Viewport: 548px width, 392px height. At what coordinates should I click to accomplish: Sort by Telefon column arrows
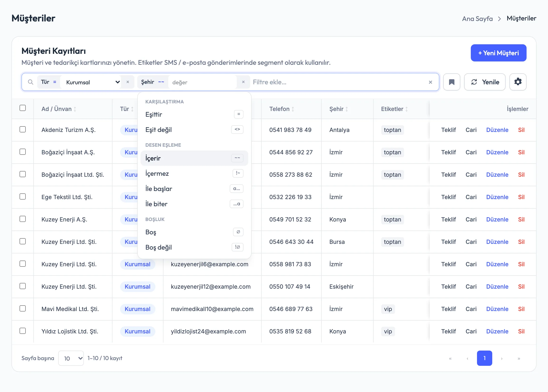[293, 109]
